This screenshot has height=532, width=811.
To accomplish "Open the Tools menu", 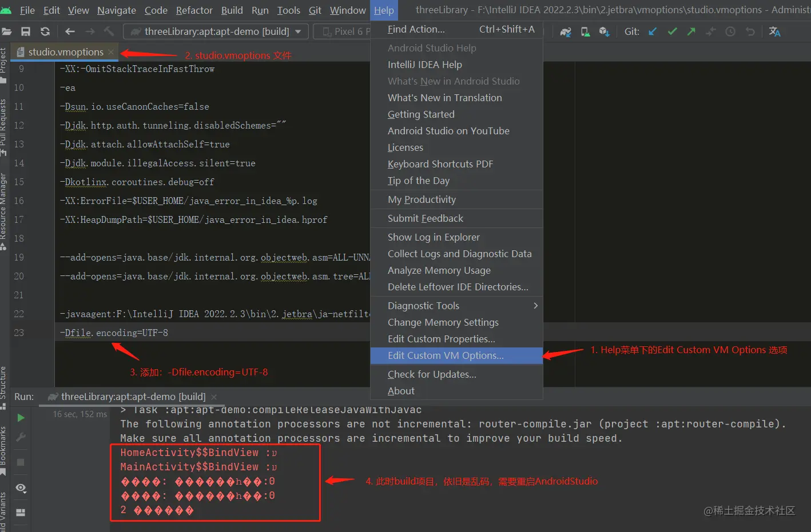I will (289, 10).
